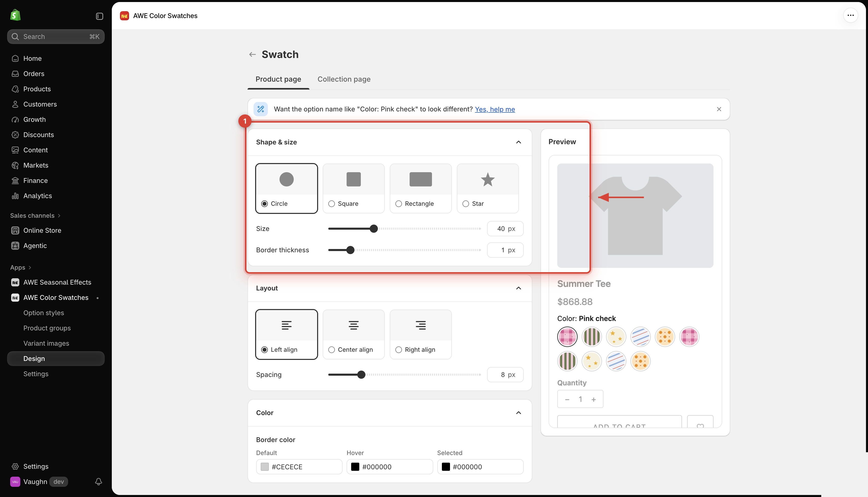This screenshot has height=497, width=868.
Task: Expand the Sales channels list
Action: point(35,215)
